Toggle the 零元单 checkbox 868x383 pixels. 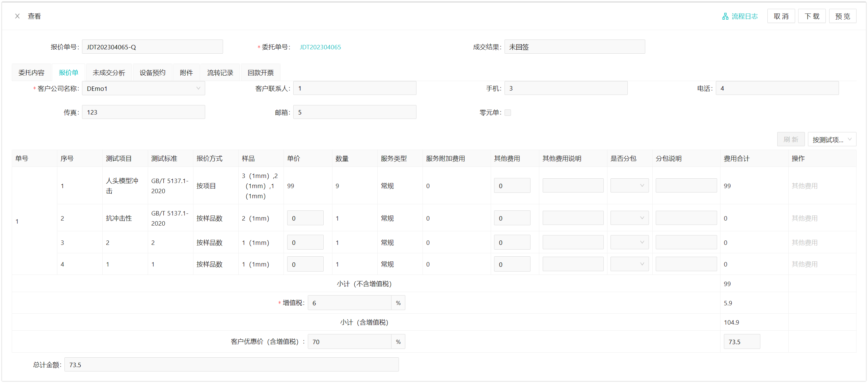[508, 112]
